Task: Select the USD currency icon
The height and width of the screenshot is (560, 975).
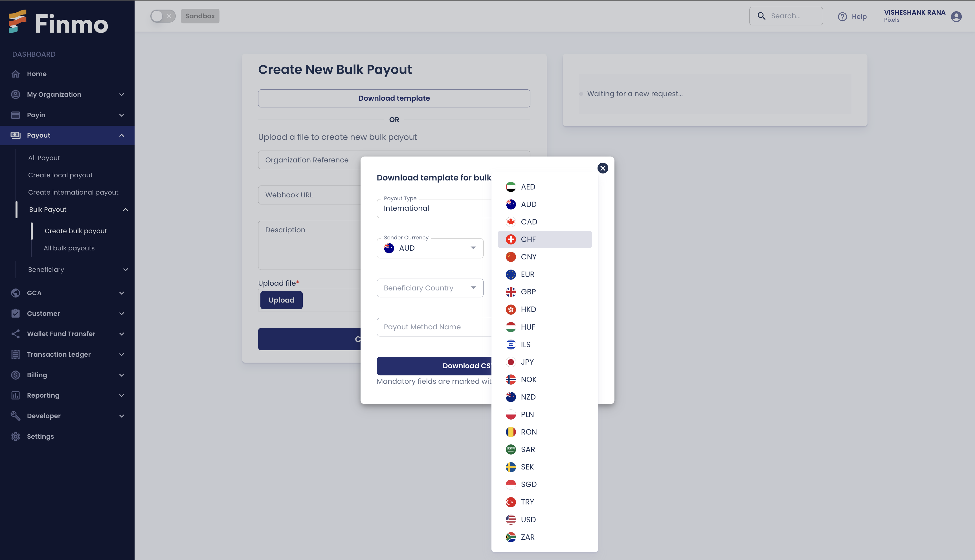Action: coord(510,519)
